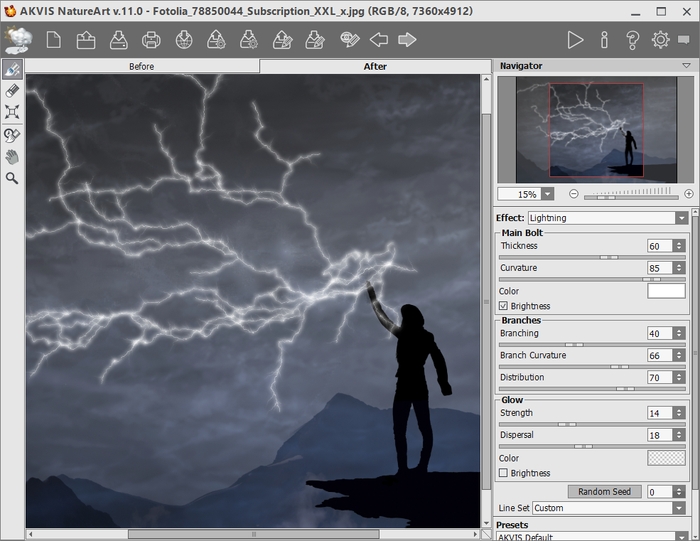Image resolution: width=700 pixels, height=541 pixels.
Task: Collapse the Navigator panel
Action: [687, 66]
